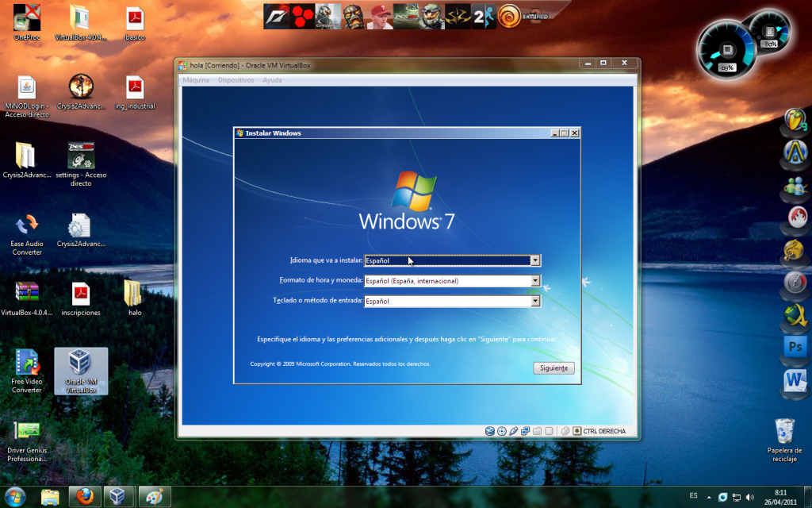Open the Ease Audio Converter desktop icon
The width and height of the screenshot is (812, 508).
(27, 234)
